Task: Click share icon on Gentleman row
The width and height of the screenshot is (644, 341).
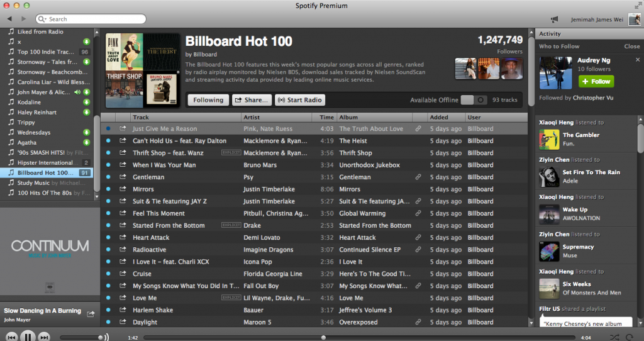Action: (x=123, y=177)
